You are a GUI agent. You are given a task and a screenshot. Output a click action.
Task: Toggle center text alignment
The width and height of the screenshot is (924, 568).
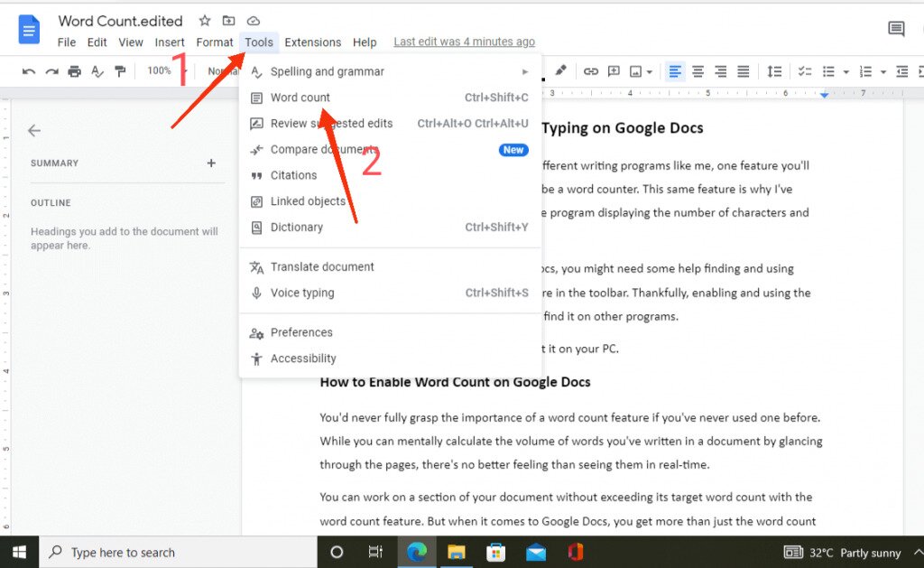pos(698,70)
